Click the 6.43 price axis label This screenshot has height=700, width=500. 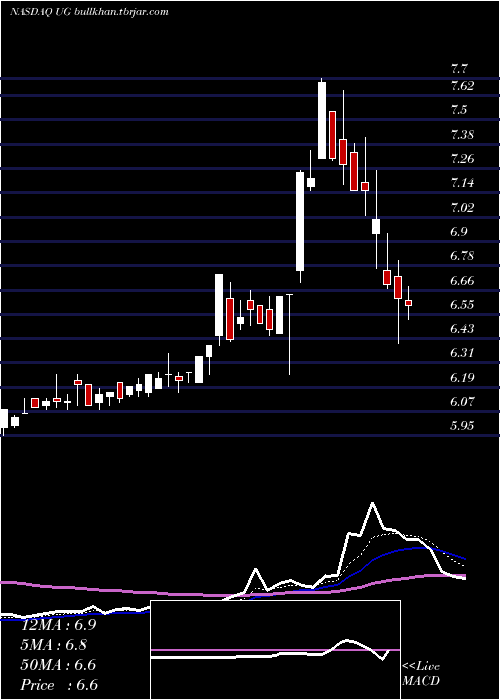[462, 329]
